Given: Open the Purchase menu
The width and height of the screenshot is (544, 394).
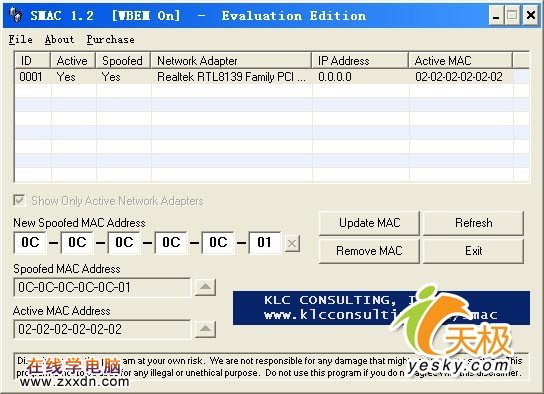Looking at the screenshot, I should 110,40.
